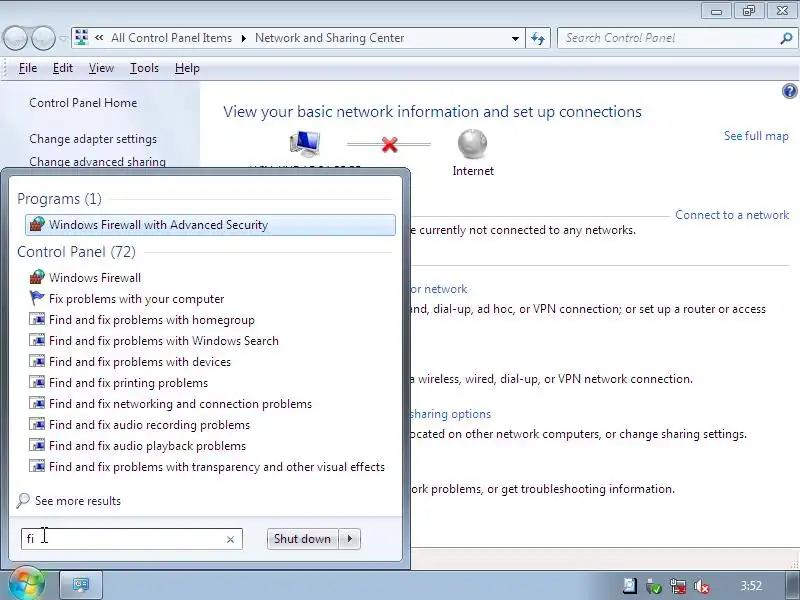
Task: Click icon beside Find and fix problems with homegroup
Action: pyautogui.click(x=37, y=319)
